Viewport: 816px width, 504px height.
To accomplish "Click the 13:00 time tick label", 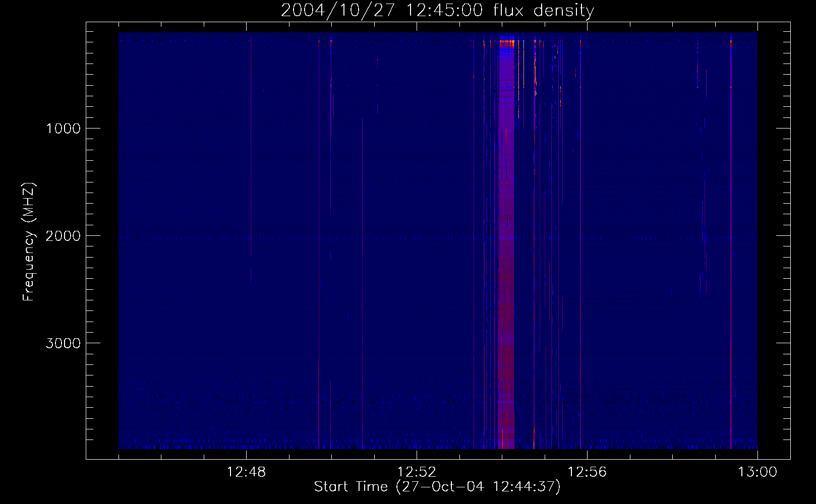I will [x=757, y=472].
